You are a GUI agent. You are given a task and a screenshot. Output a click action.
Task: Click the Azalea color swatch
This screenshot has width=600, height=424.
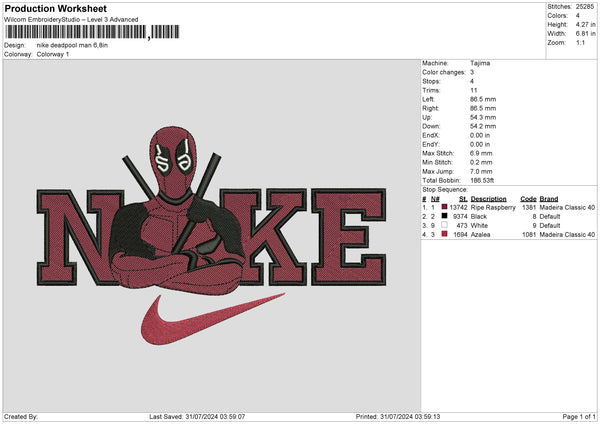pyautogui.click(x=444, y=234)
